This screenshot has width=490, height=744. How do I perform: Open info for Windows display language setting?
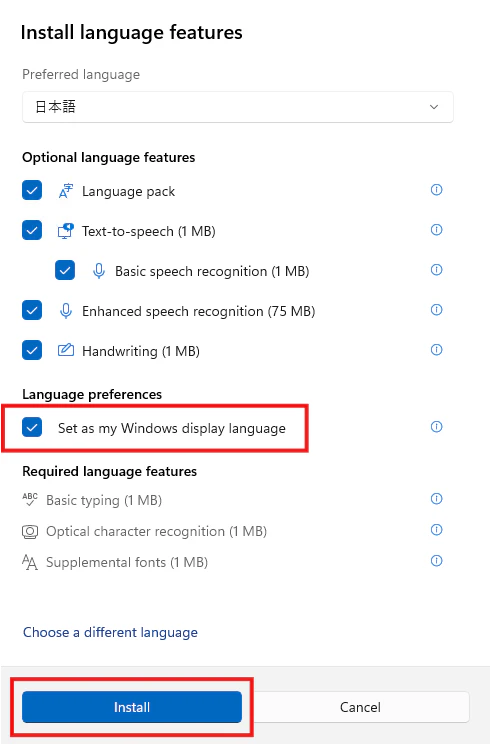[436, 427]
